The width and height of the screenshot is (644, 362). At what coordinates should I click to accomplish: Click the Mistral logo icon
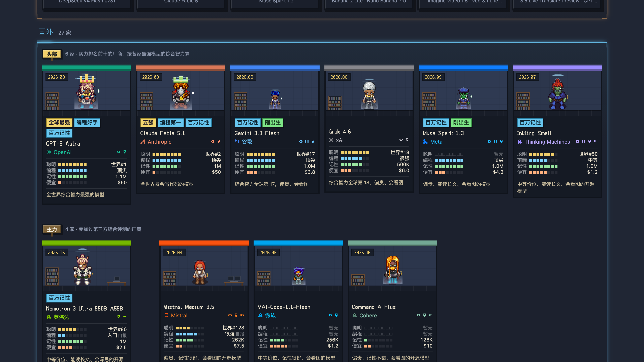[166, 315]
